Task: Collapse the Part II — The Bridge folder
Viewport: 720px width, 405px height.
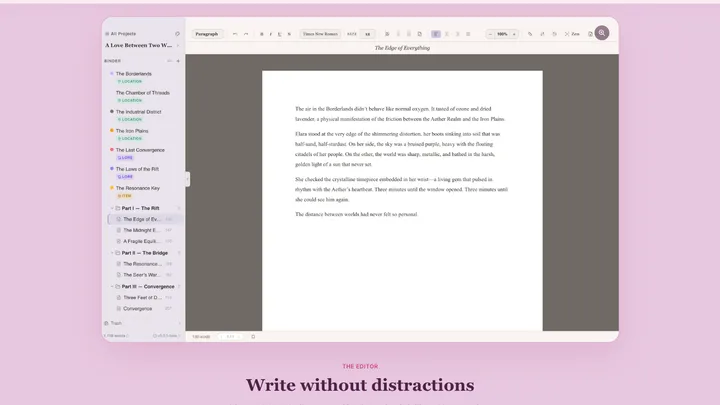Action: tap(112, 253)
